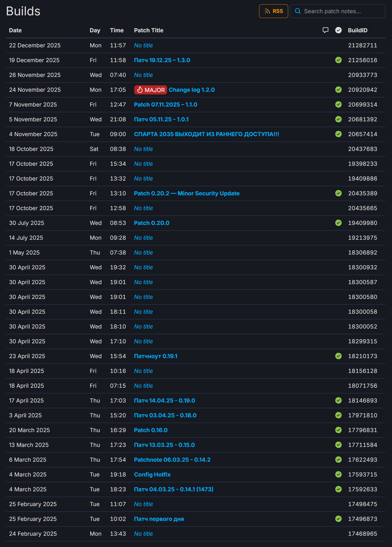Click the RSS feed button
The width and height of the screenshot is (392, 547).
273,11
